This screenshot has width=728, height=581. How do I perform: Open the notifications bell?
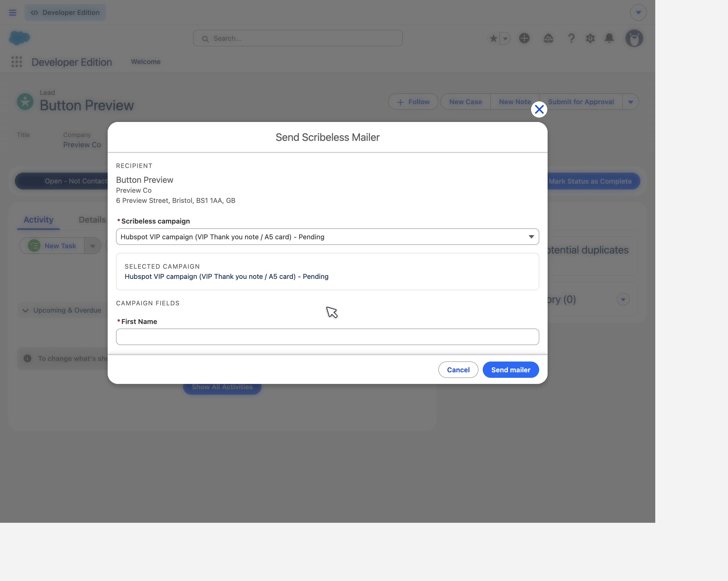609,38
